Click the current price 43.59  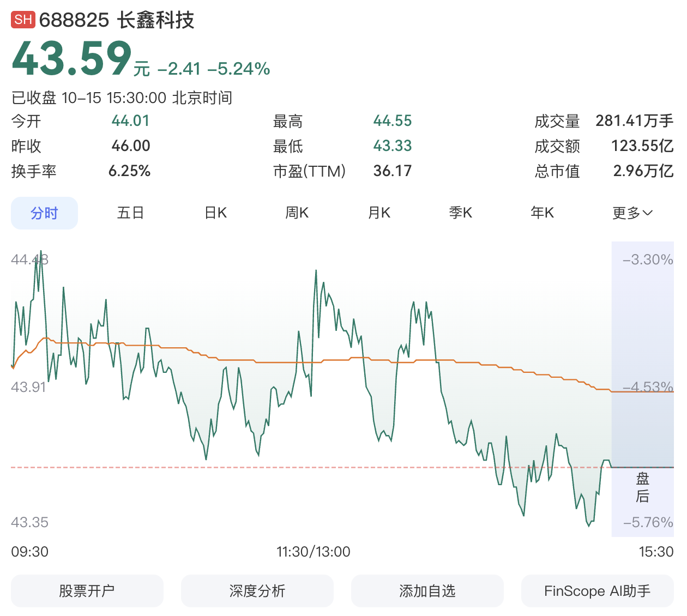(71, 58)
